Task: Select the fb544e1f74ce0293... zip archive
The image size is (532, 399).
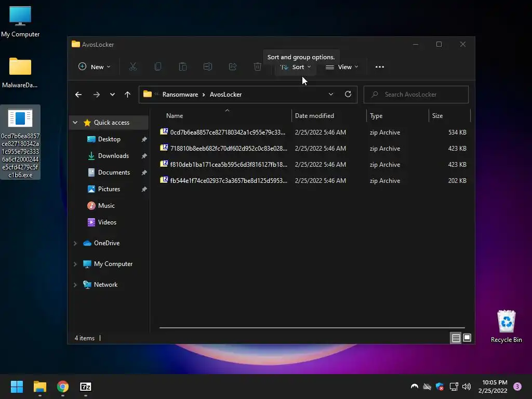Action: click(x=313, y=181)
